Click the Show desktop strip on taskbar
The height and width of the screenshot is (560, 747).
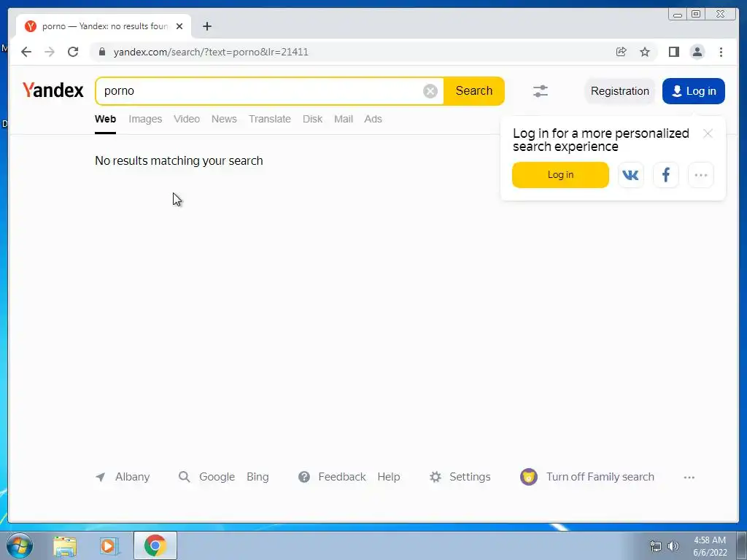coord(741,545)
